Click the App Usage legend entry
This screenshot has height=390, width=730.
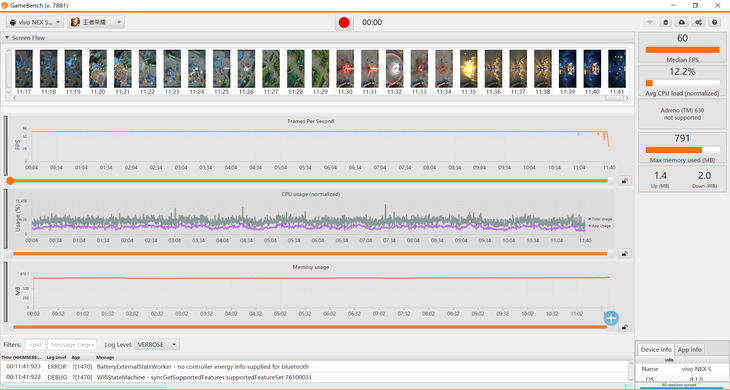599,226
